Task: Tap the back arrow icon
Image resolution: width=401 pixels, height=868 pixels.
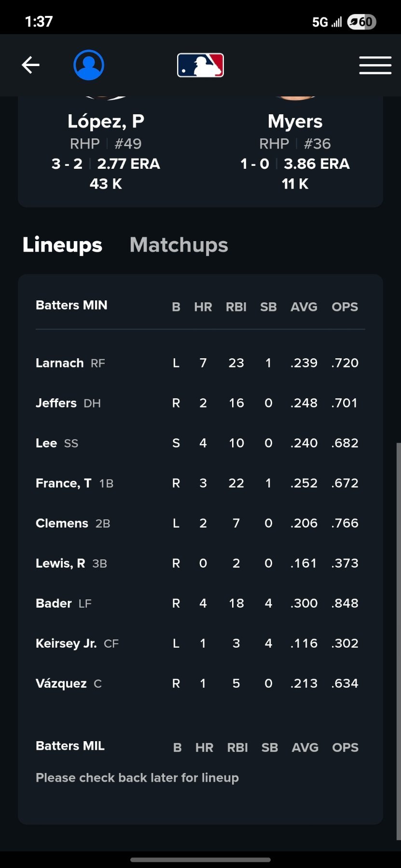Action: click(30, 65)
